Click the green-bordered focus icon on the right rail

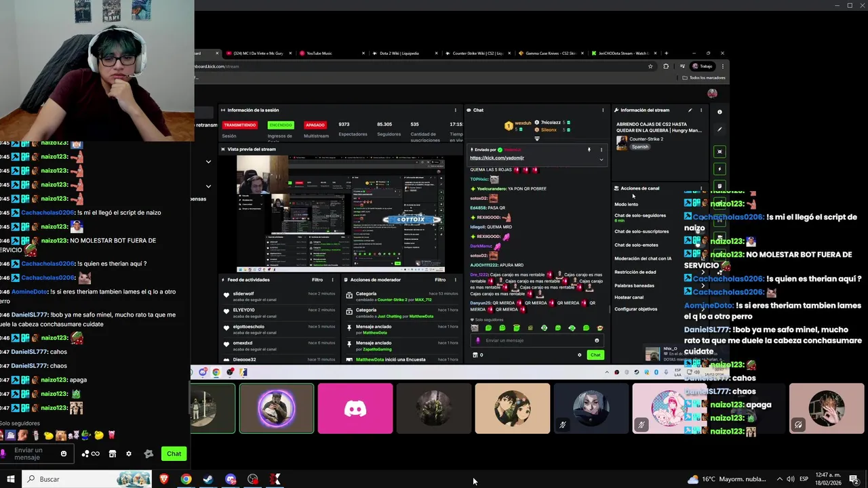click(x=719, y=152)
